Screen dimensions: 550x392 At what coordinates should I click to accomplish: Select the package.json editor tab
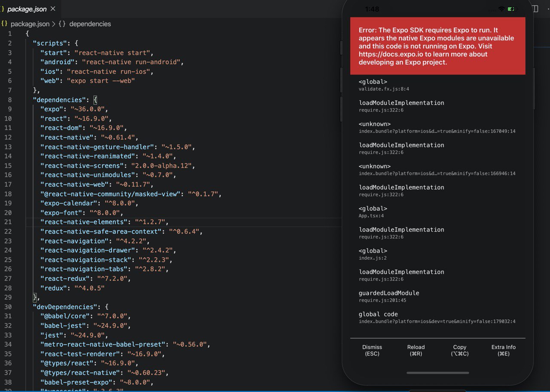pyautogui.click(x=30, y=9)
